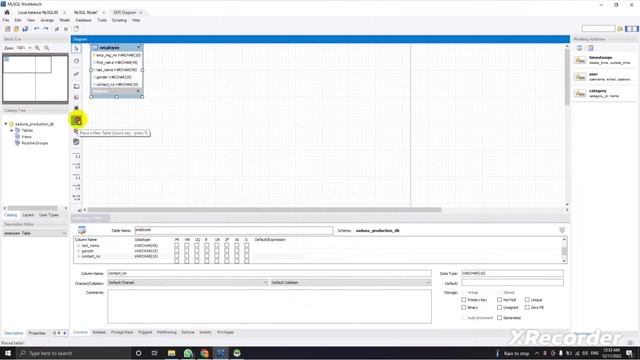This screenshot has height=360, width=640.
Task: Open the Windows Start menu
Action: pos(8,353)
